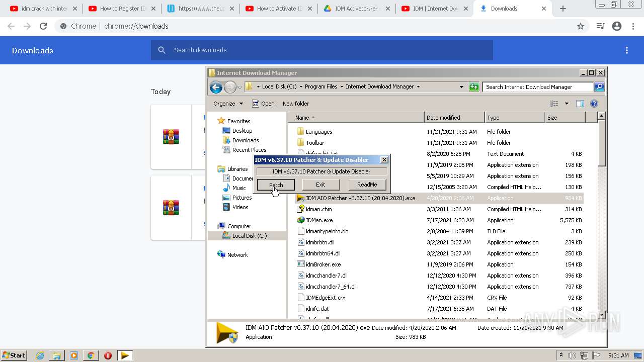Expand the view options dropdown arrow
Image resolution: width=644 pixels, height=362 pixels.
coord(567,104)
